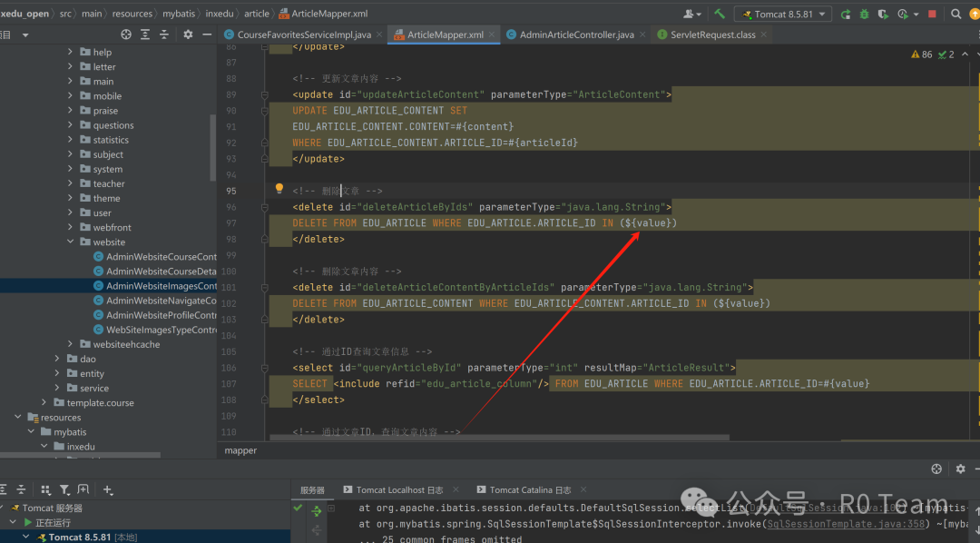
Task: Collapse the mybatis folder
Action: pos(31,431)
